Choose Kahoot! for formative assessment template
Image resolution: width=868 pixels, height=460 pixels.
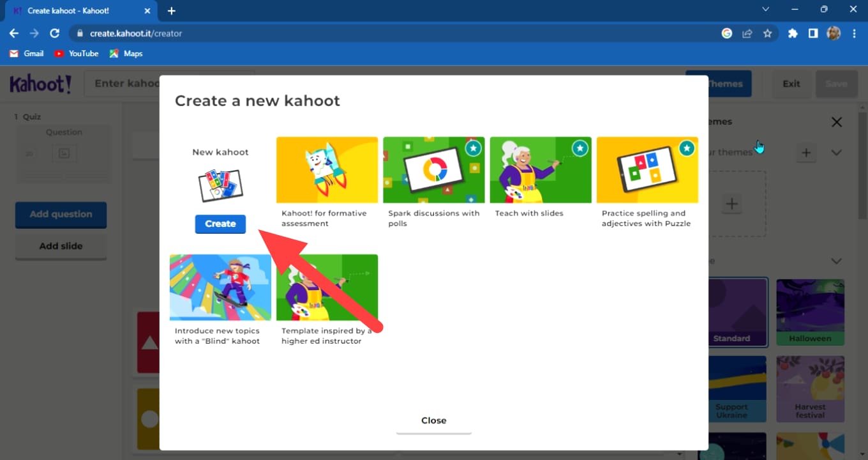click(x=327, y=170)
